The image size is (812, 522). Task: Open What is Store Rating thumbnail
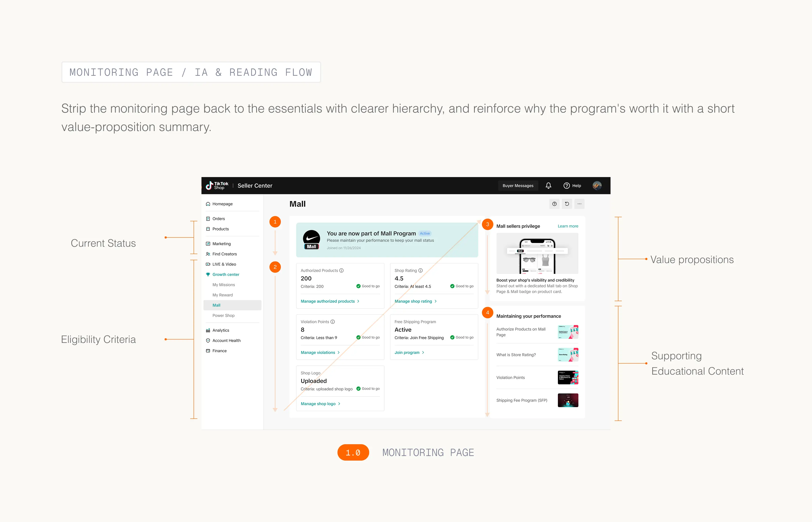(x=568, y=355)
